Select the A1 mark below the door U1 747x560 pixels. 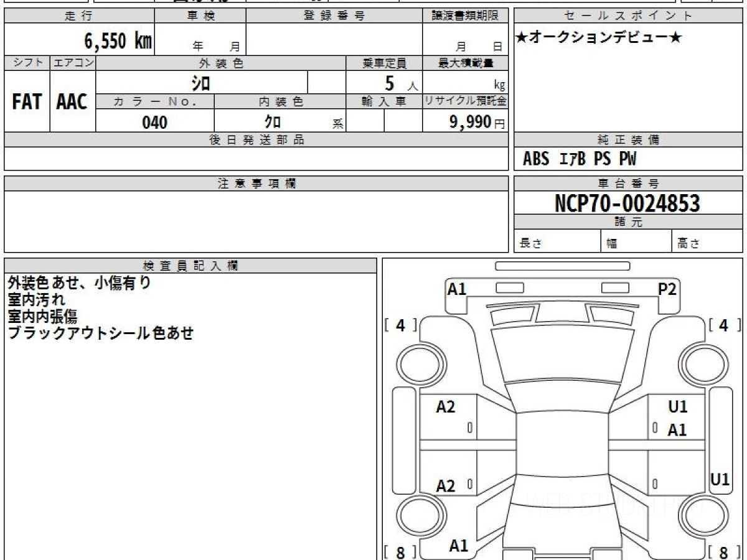coord(678,430)
